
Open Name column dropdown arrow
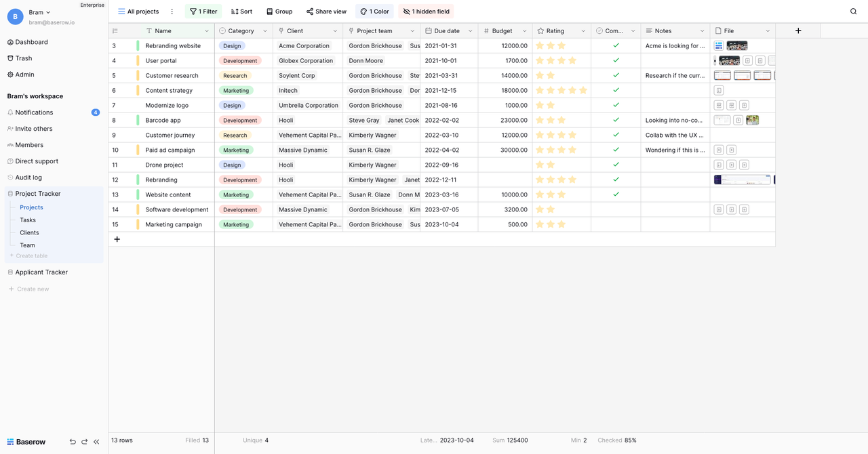pos(207,30)
